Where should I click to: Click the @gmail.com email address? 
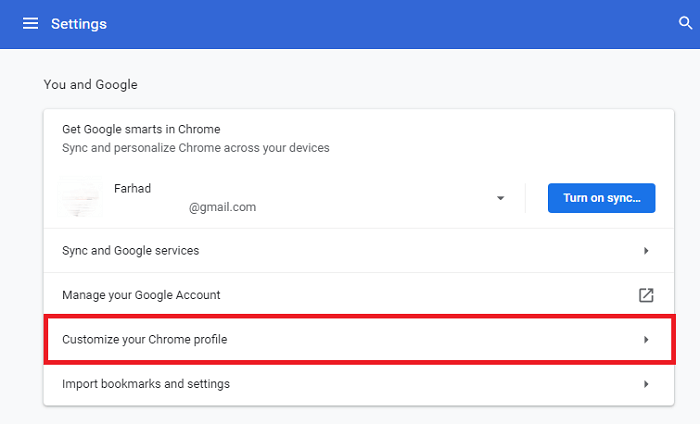coord(222,207)
